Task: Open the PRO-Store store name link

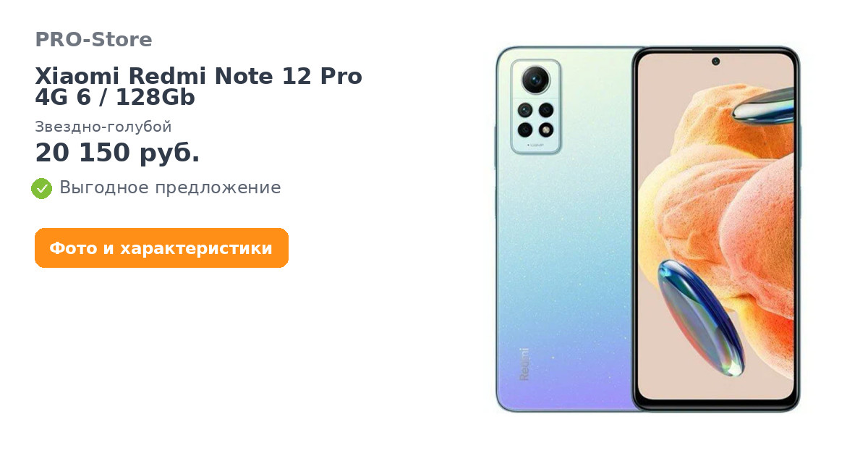Action: 93,39
